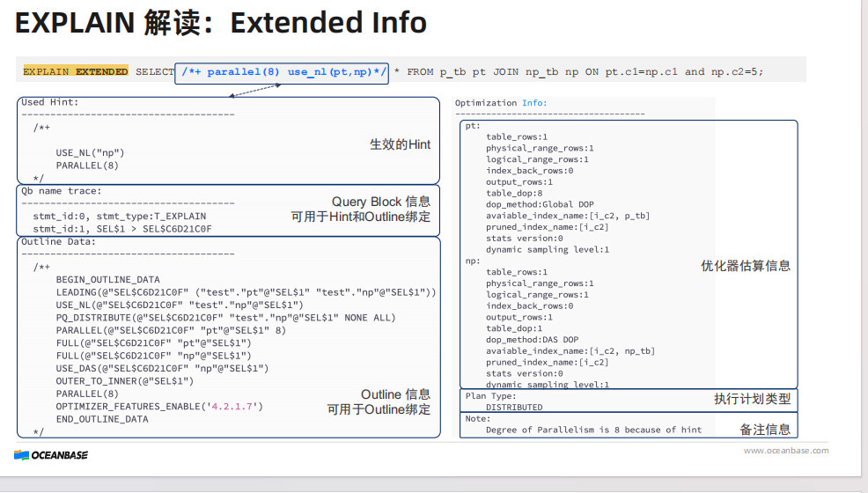Click the OceanBase logo in the footer
This screenshot has width=868, height=493.
coord(51,455)
